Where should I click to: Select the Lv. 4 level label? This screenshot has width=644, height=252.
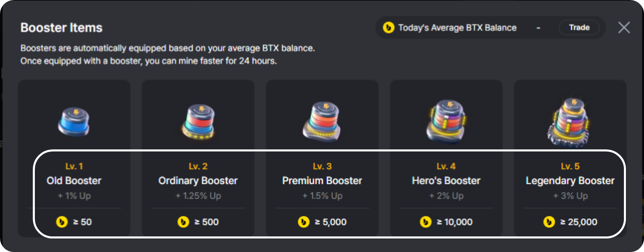coord(446,166)
